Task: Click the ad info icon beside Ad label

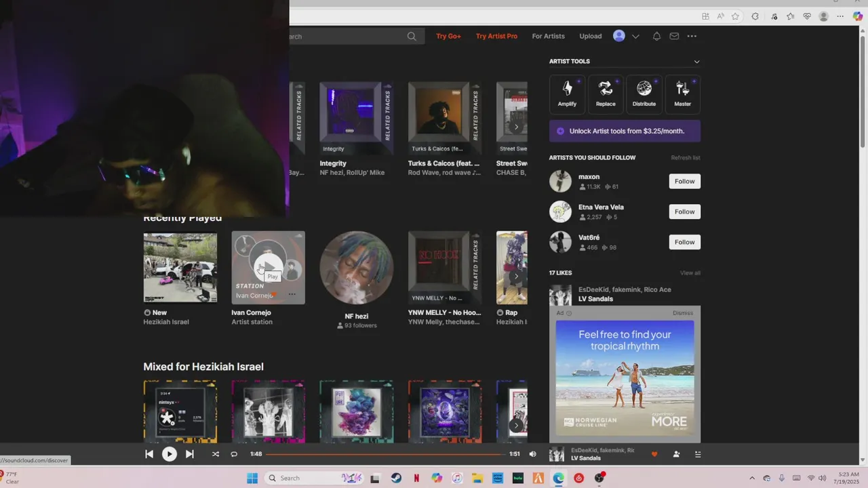Action: point(569,313)
